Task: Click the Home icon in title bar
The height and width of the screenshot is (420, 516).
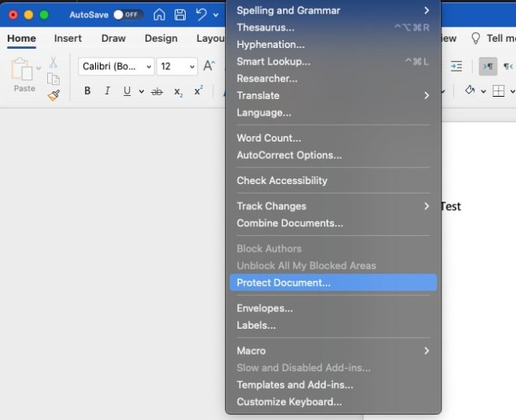Action: coord(159,15)
